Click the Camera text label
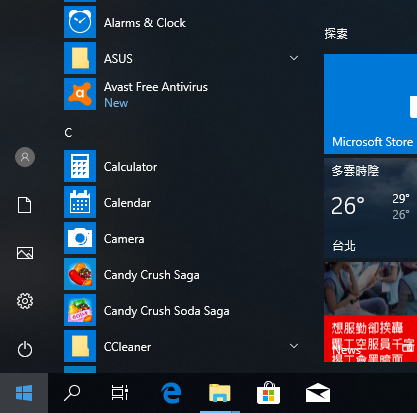 pyautogui.click(x=124, y=239)
